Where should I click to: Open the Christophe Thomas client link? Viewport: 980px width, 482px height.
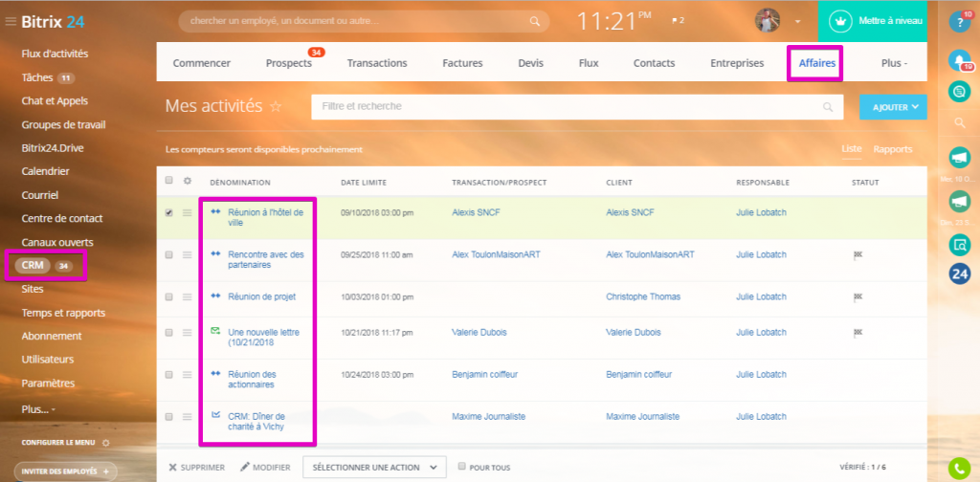pyautogui.click(x=643, y=296)
